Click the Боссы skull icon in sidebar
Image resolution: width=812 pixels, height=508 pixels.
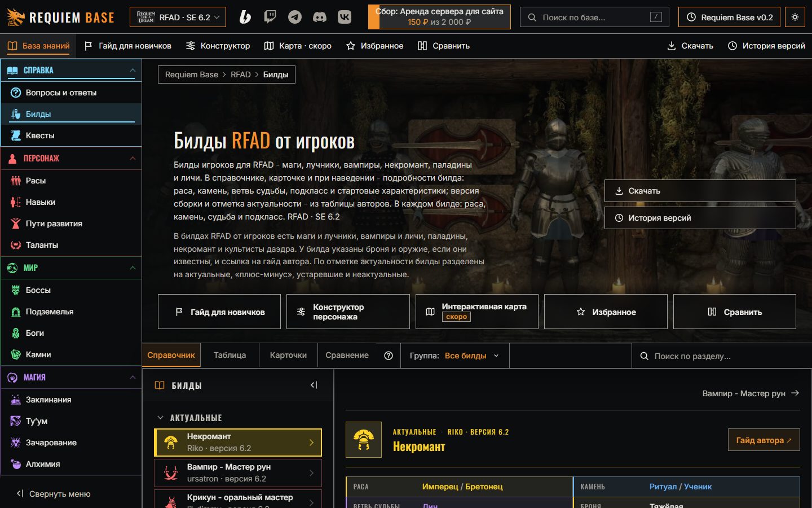tap(16, 290)
